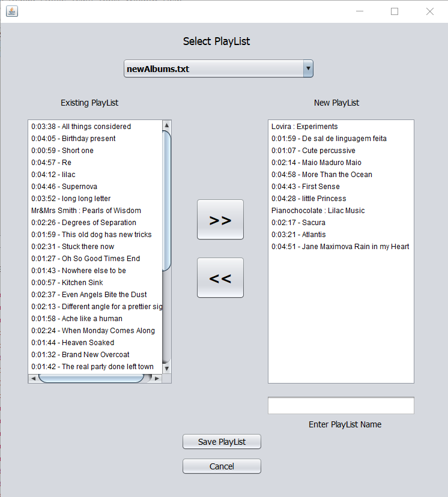Screen dimensions: 448x497
Task: Select track 'Stuck there now'
Action: click(95, 247)
